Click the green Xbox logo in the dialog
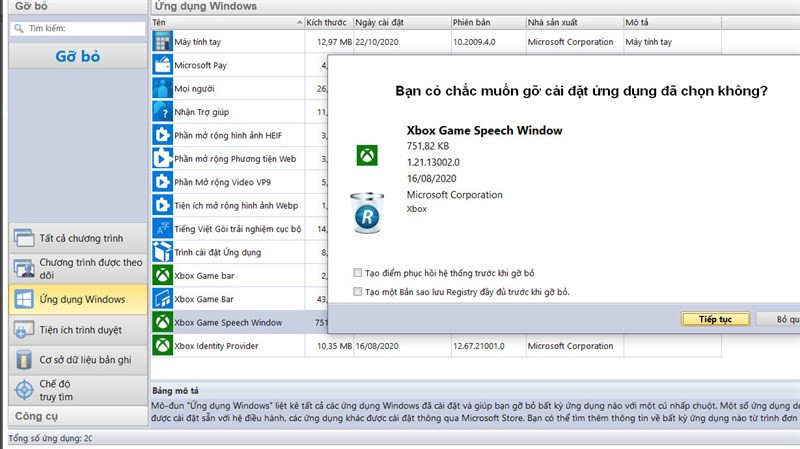Image resolution: width=800 pixels, height=449 pixels. 367,155
